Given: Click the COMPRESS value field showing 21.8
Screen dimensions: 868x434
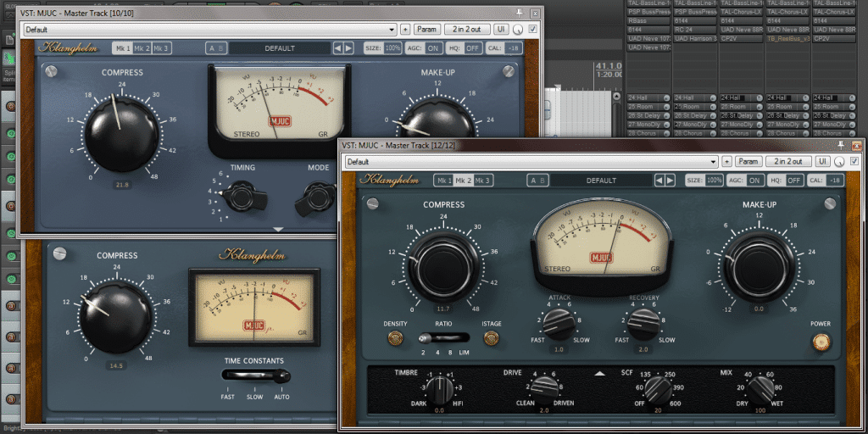Looking at the screenshot, I should (122, 185).
